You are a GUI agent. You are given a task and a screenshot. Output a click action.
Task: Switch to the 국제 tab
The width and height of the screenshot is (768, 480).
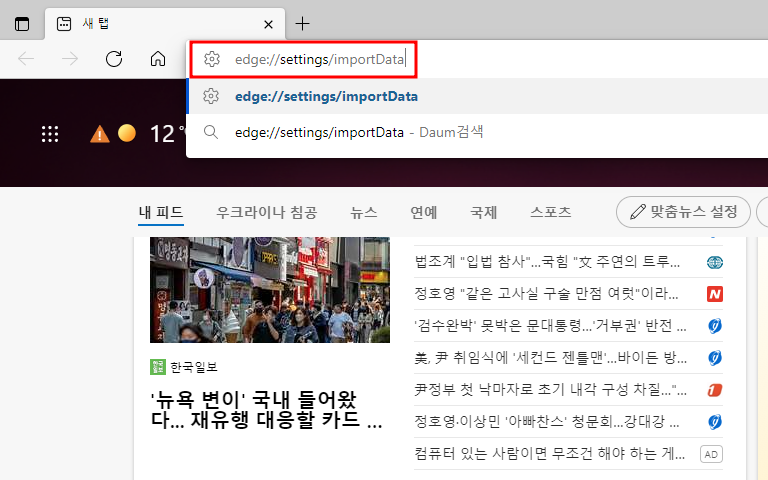click(x=484, y=212)
